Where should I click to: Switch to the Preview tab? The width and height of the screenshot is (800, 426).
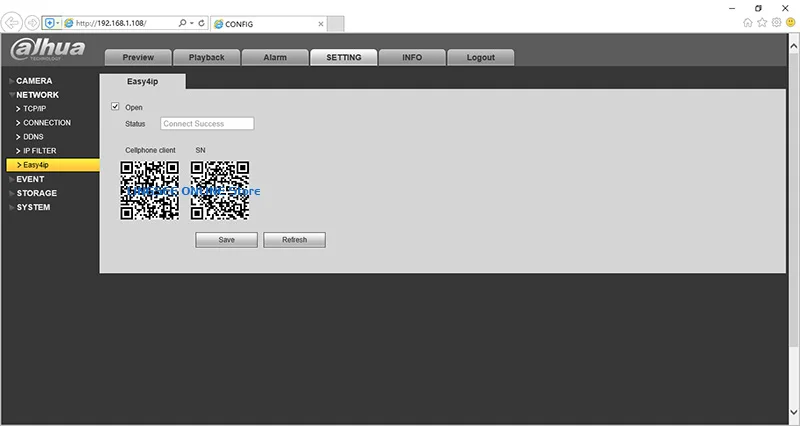tap(138, 57)
